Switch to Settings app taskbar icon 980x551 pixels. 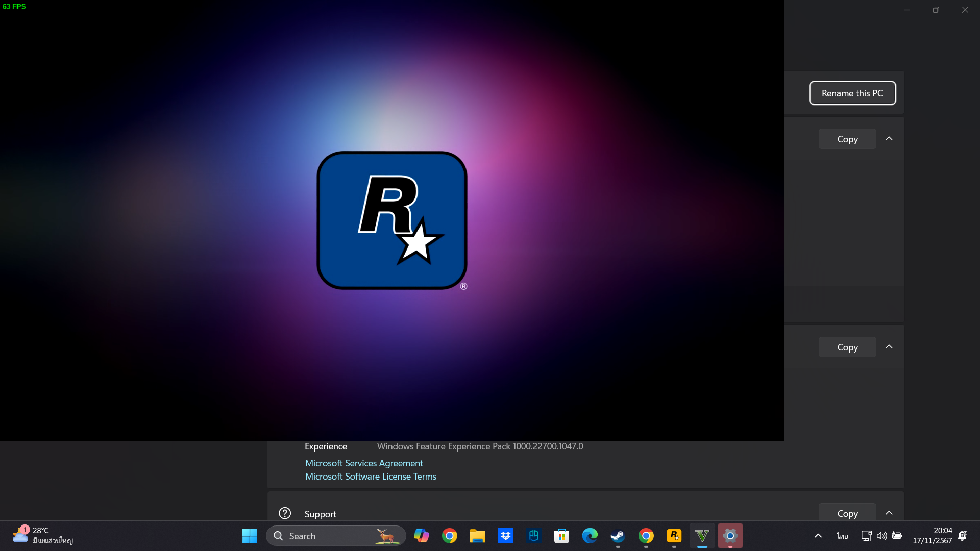pyautogui.click(x=730, y=536)
